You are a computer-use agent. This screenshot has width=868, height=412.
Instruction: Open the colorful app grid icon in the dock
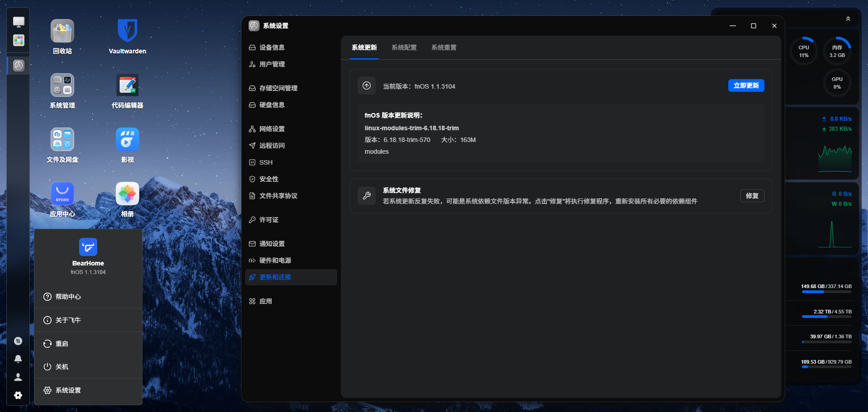pyautogui.click(x=19, y=40)
